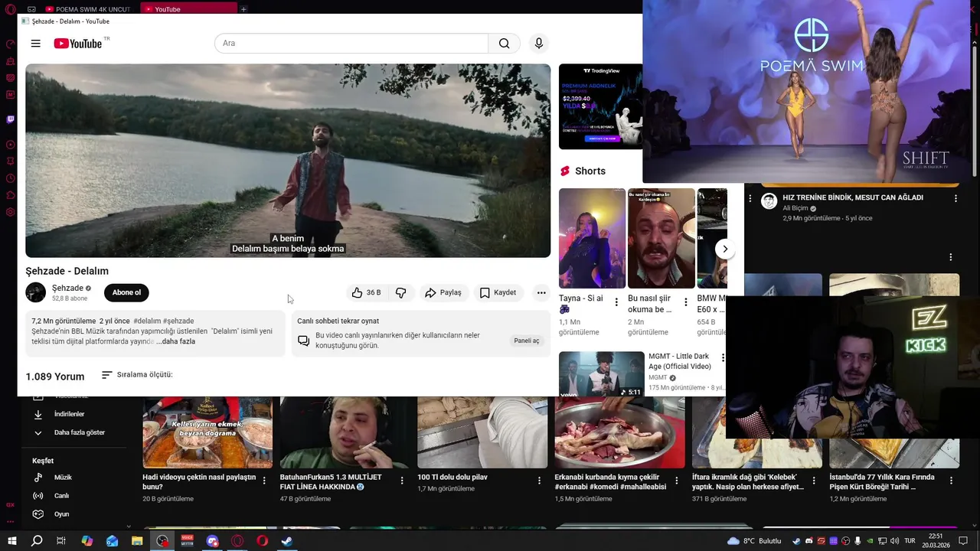
Task: Open the YouTube hamburger guide menu
Action: [x=35, y=44]
